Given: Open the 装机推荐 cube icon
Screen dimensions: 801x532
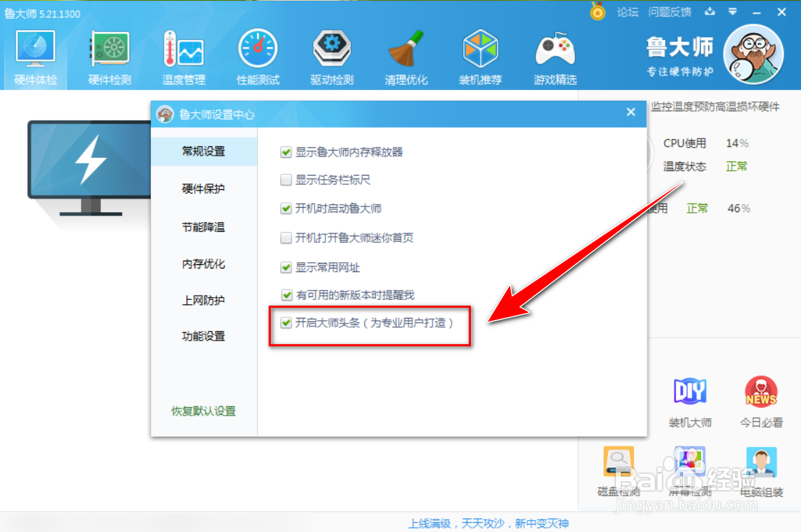Looking at the screenshot, I should pos(480,49).
